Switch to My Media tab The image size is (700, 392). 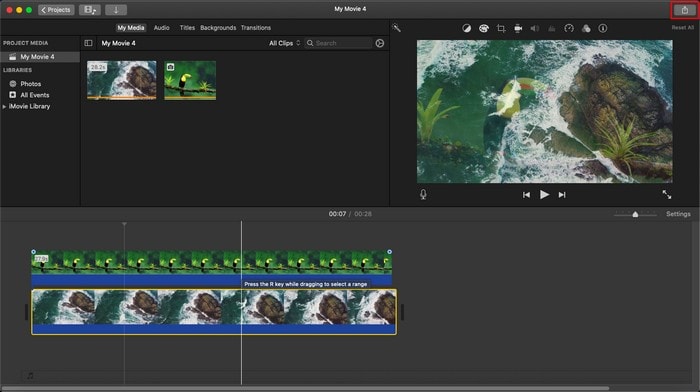tap(131, 28)
